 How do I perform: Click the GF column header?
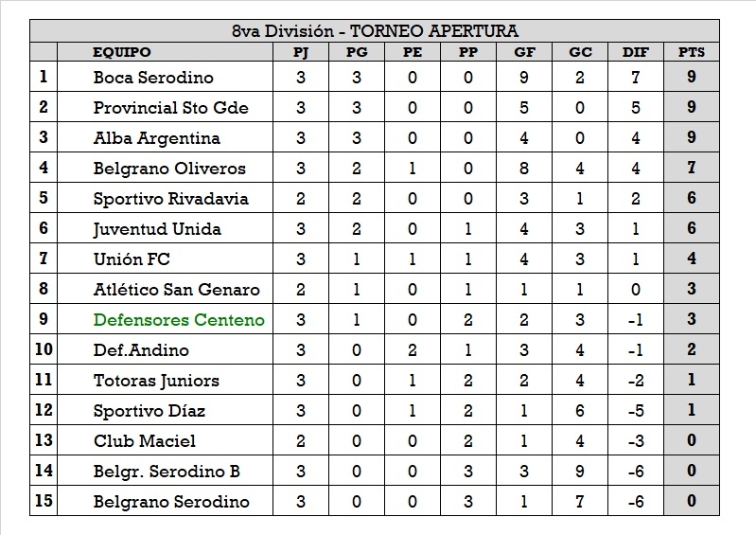pos(524,52)
